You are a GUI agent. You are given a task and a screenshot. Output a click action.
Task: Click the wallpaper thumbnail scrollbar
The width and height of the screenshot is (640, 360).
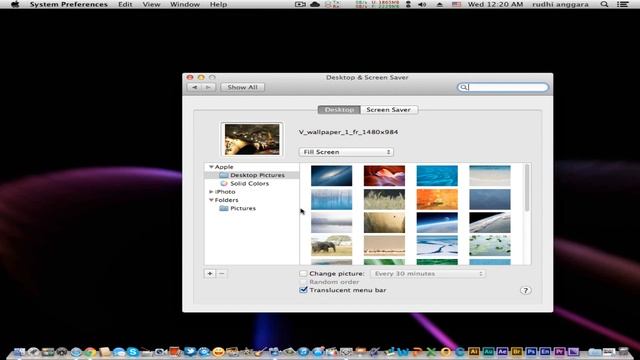coord(527,188)
